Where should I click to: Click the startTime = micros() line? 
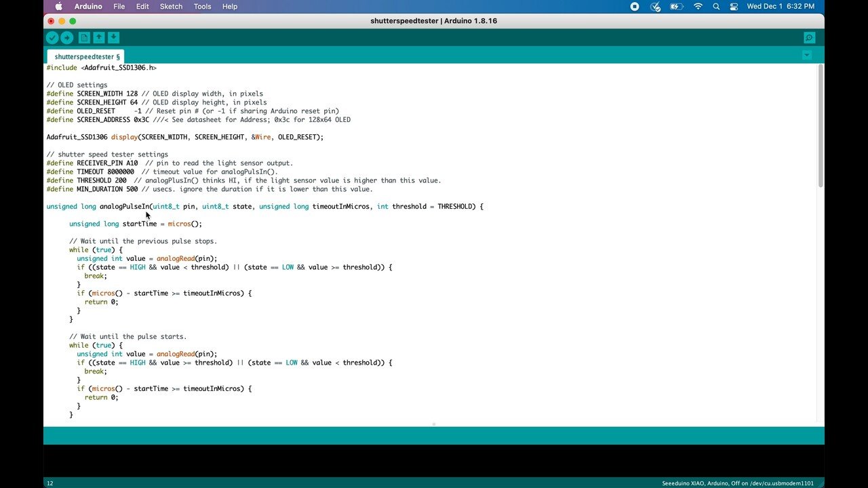[x=136, y=224]
